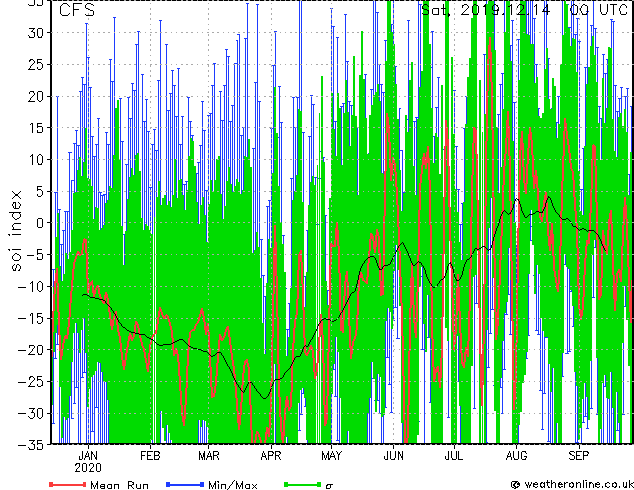Select the MAY month label
The width and height of the screenshot is (634, 490).
click(x=331, y=456)
